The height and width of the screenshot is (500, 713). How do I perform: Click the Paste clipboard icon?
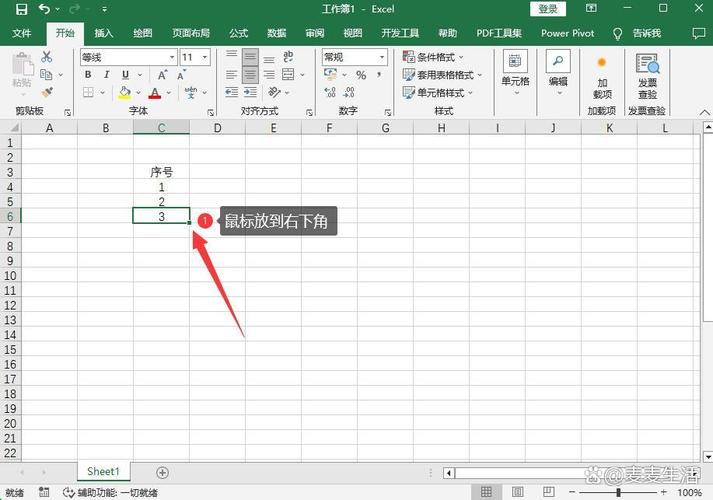[22, 64]
